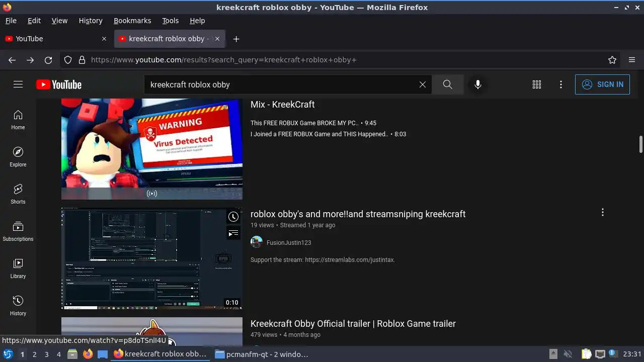The height and width of the screenshot is (362, 644).
Task: Open removable media eject tray icon
Action: [x=553, y=354]
